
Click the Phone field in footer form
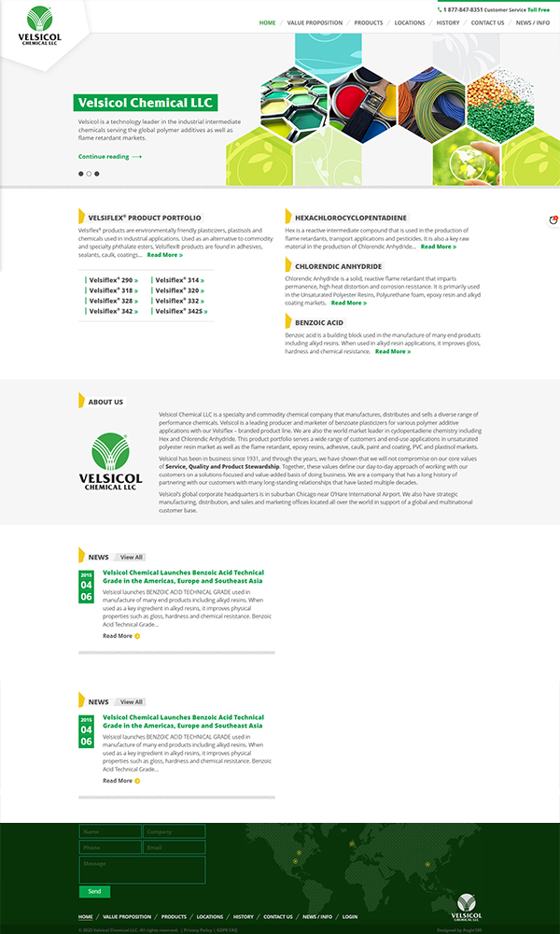click(x=110, y=848)
